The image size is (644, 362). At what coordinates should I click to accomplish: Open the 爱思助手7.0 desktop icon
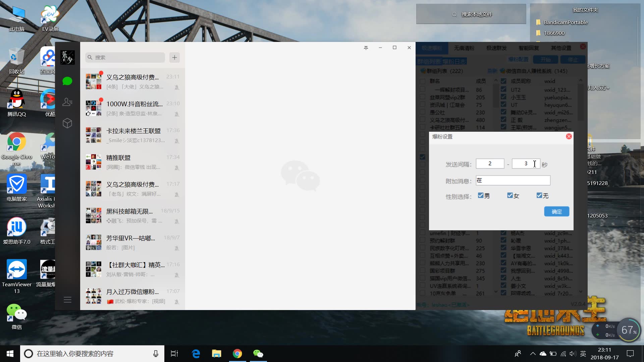tap(17, 231)
